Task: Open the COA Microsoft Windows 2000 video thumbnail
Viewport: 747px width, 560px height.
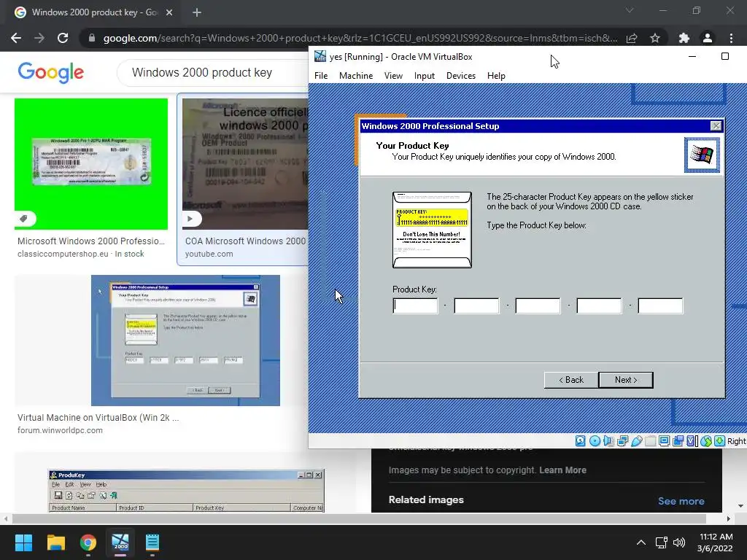Action: click(245, 164)
